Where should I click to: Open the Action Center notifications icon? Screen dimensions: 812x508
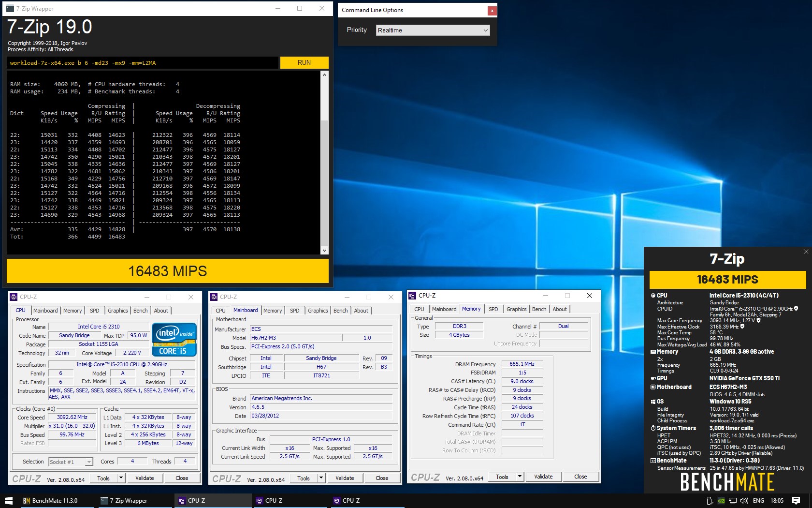click(x=796, y=501)
